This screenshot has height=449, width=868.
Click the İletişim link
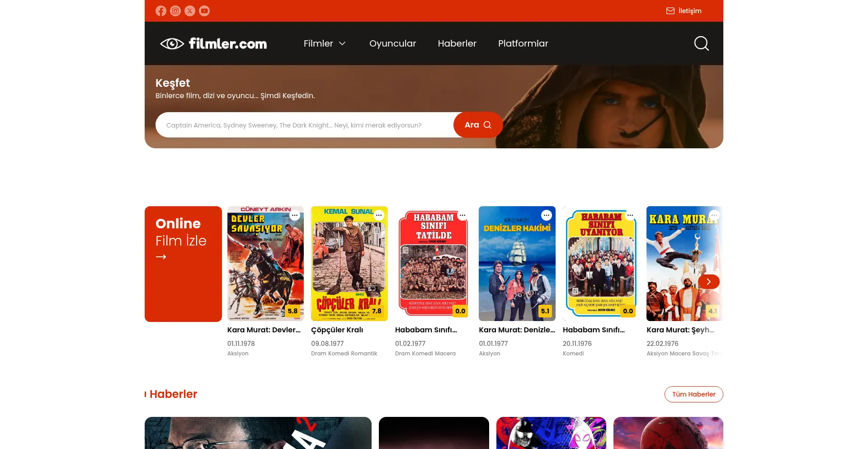(690, 11)
